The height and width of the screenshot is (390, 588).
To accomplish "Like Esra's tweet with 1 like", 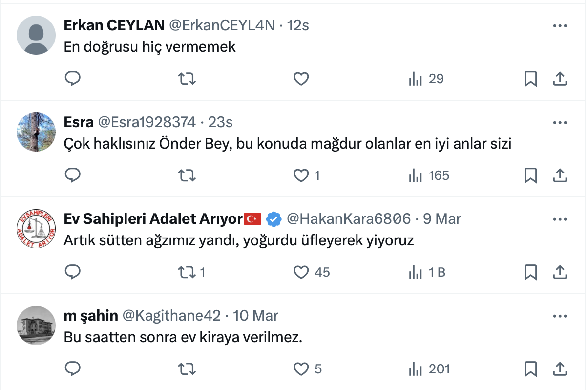I will click(301, 175).
